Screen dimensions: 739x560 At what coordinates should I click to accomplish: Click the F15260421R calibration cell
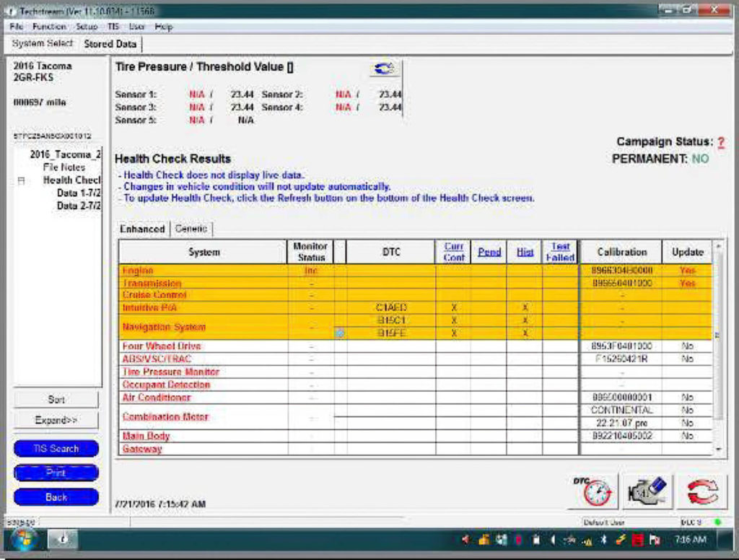[621, 359]
